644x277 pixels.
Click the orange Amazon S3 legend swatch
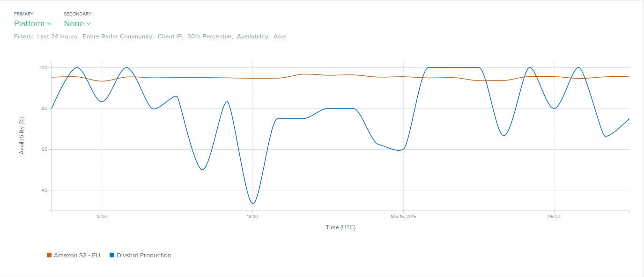click(x=49, y=255)
